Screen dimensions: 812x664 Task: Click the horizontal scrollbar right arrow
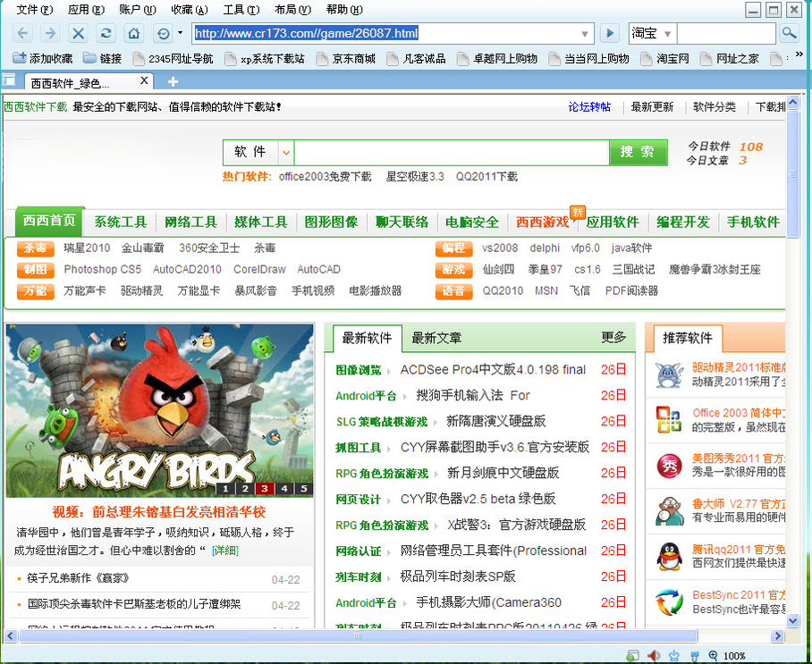coord(777,635)
